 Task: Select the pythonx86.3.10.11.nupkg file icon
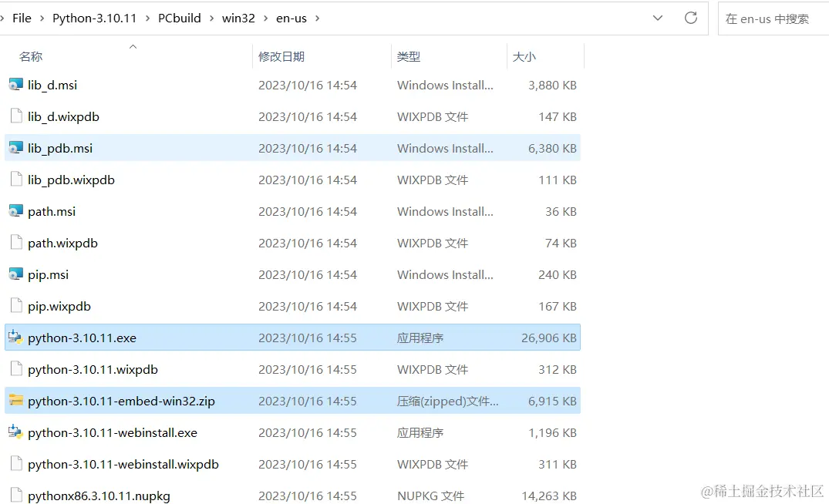[x=14, y=496]
